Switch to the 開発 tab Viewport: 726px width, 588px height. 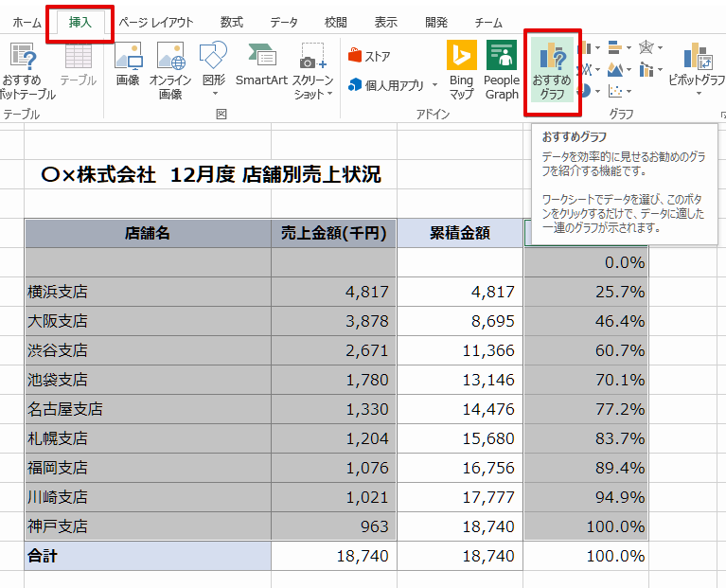[x=436, y=22]
